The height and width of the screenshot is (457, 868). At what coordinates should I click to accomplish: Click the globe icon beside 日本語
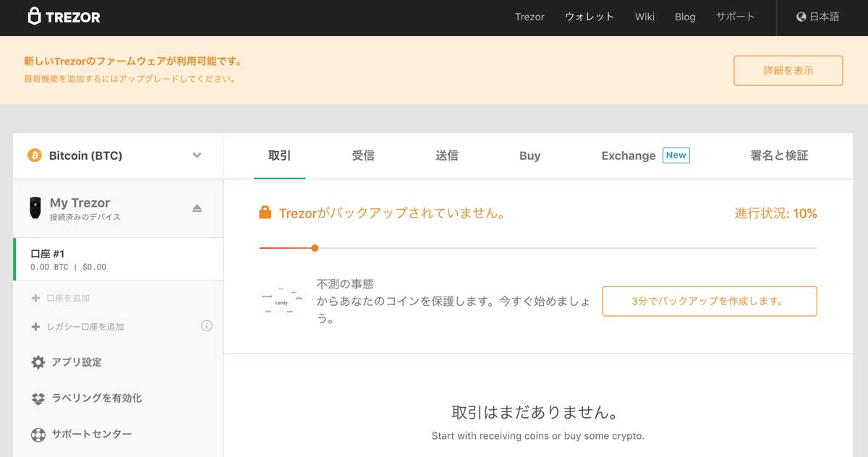[801, 17]
